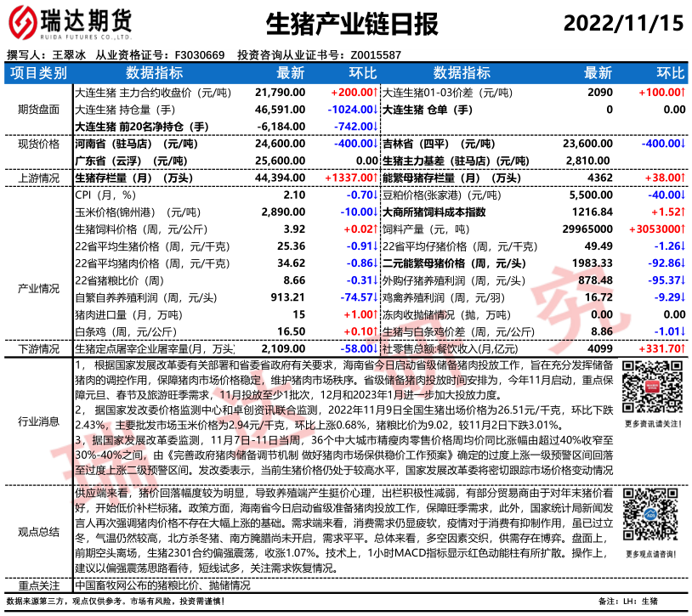Click the 21,790.00 main contract closing price

tap(280, 92)
